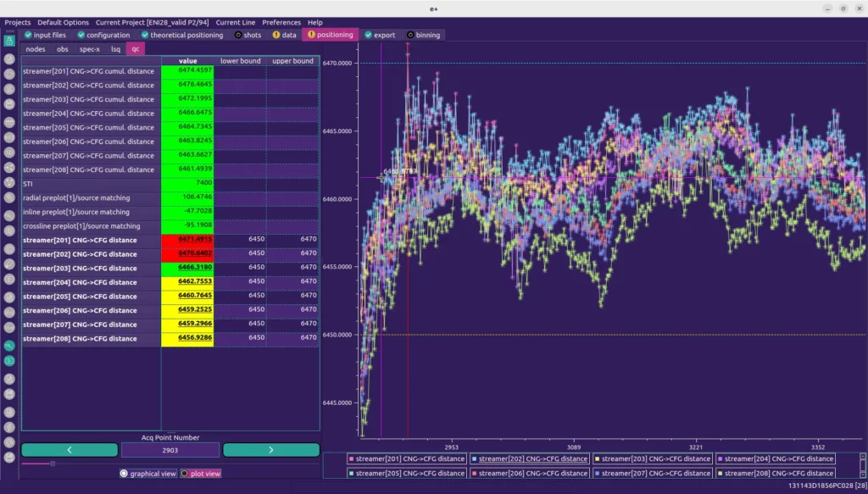Open the Projects menu

[x=18, y=23]
